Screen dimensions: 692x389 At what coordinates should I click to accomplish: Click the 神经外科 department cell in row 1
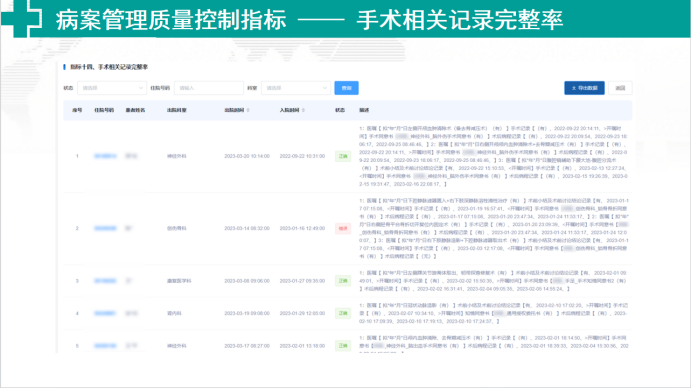point(177,156)
